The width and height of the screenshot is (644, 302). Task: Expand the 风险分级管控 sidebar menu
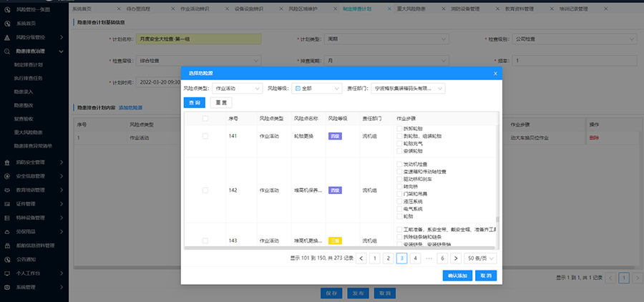[x=62, y=37]
